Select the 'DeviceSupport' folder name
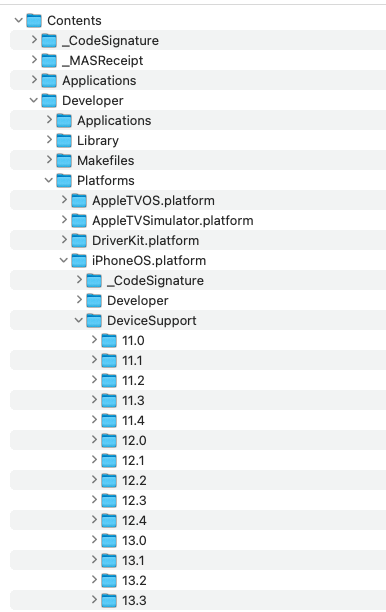 (151, 320)
